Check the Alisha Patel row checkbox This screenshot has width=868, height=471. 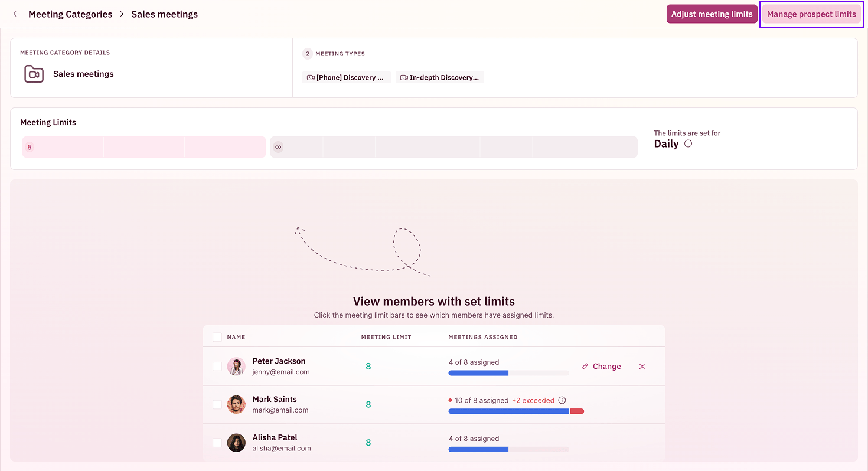(x=217, y=443)
